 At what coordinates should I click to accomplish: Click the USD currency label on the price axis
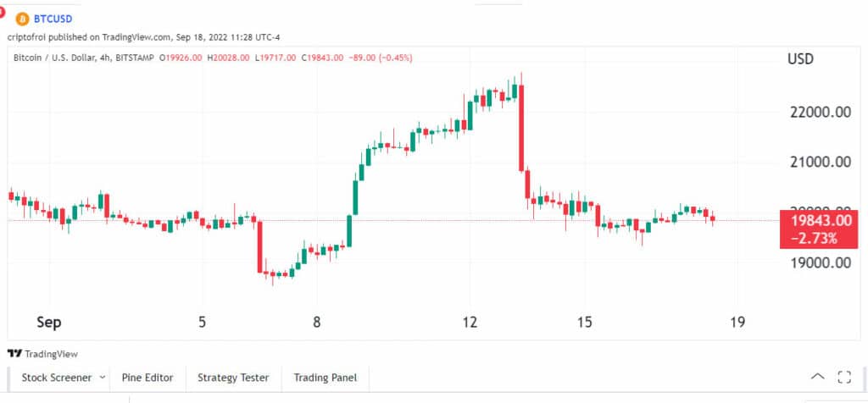(800, 59)
